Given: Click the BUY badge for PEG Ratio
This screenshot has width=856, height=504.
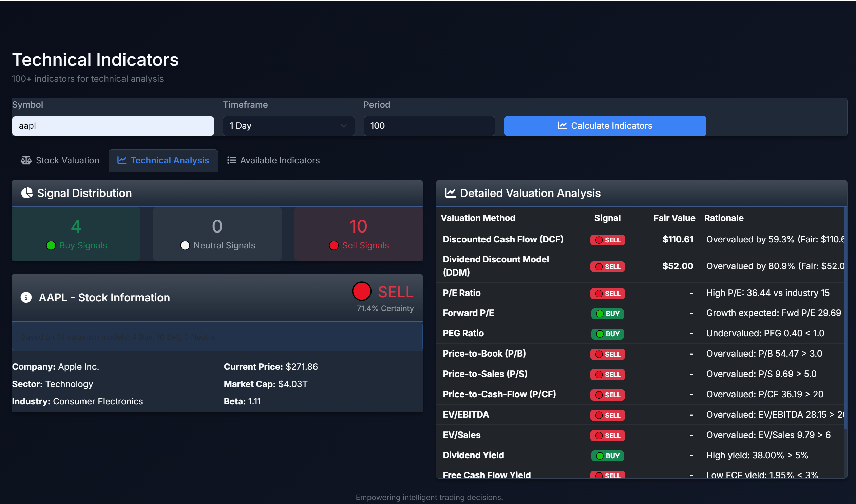Looking at the screenshot, I should pyautogui.click(x=607, y=334).
